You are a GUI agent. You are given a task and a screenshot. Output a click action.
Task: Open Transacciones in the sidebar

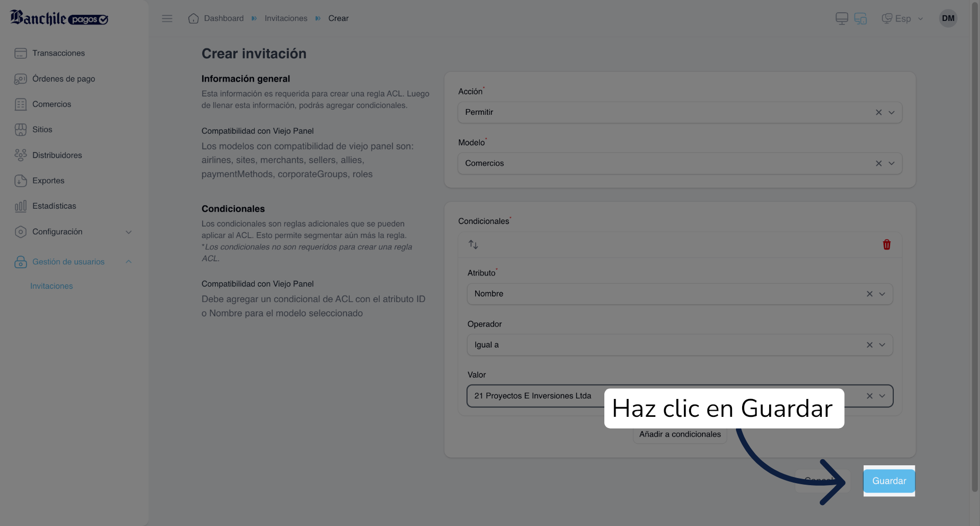(x=58, y=53)
